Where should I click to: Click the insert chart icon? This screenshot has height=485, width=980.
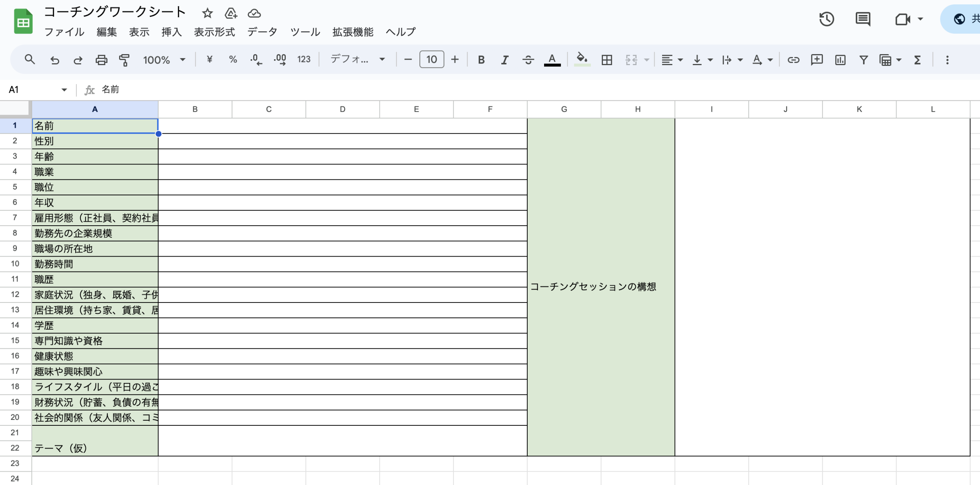click(x=840, y=60)
